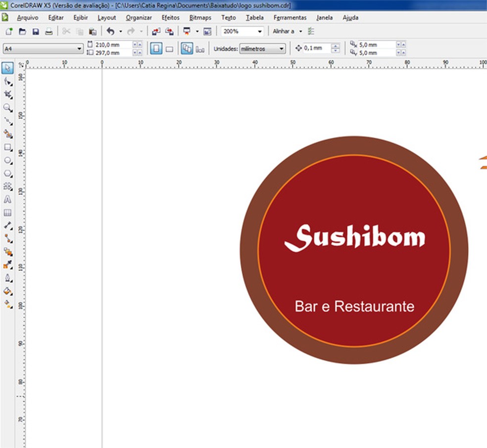The height and width of the screenshot is (448, 487).
Task: Expand the A4 page size dropdown
Action: [79, 48]
